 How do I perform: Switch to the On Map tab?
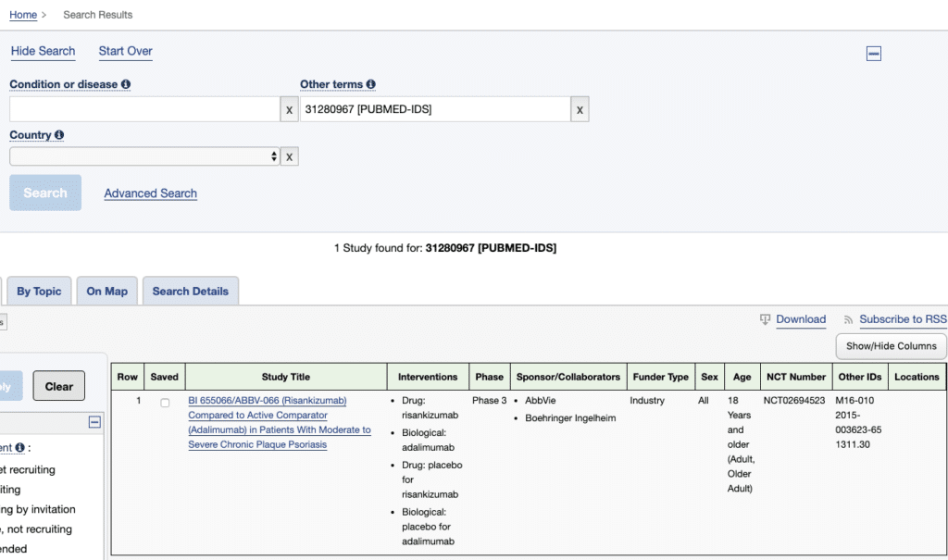pos(107,291)
